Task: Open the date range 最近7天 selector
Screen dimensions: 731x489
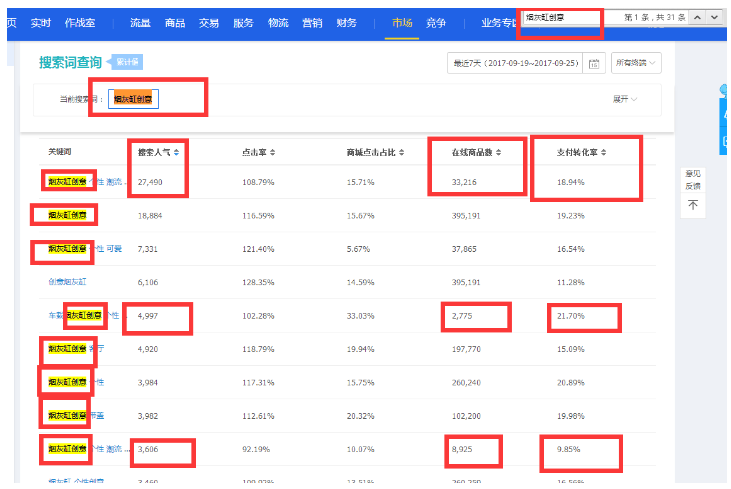Action: 515,63
